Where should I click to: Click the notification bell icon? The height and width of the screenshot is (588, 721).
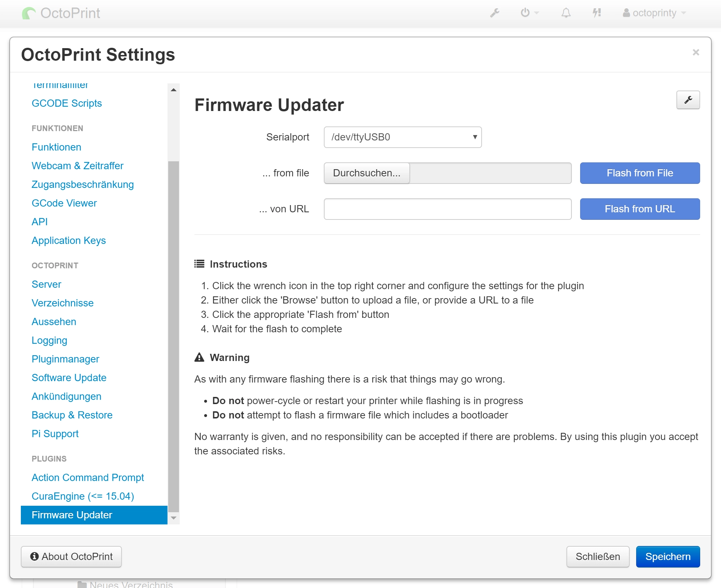pos(566,13)
